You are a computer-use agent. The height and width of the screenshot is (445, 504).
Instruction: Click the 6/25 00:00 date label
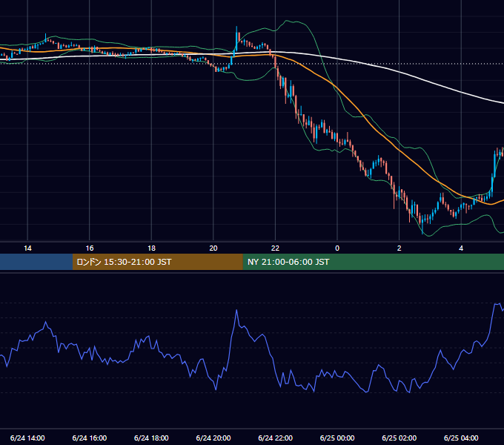click(x=337, y=438)
